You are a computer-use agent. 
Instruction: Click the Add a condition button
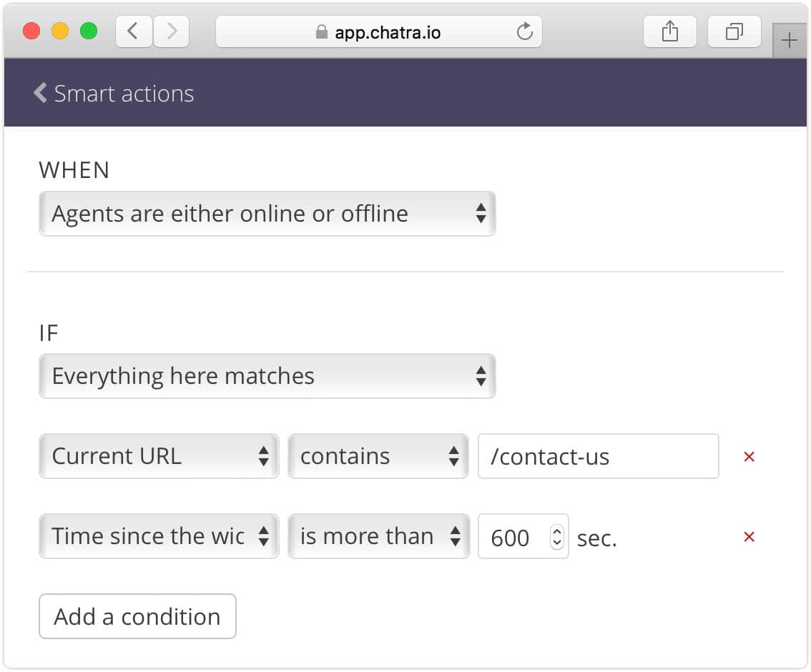pos(137,616)
